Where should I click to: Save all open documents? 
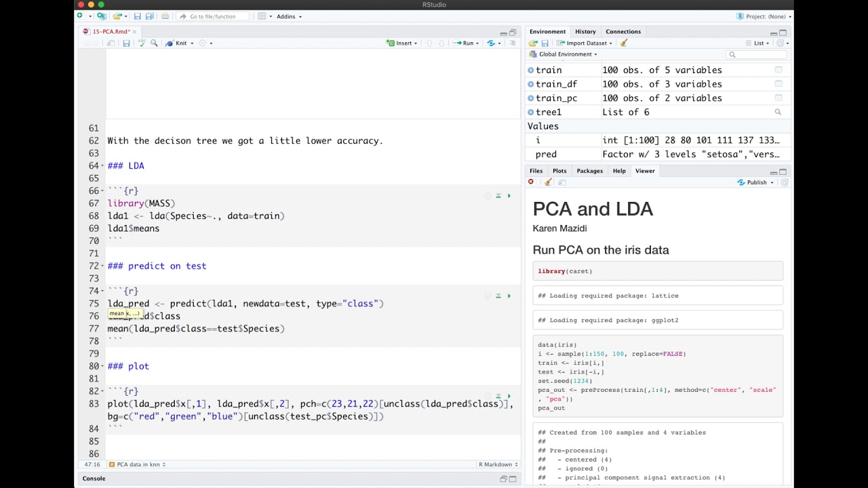pos(149,16)
